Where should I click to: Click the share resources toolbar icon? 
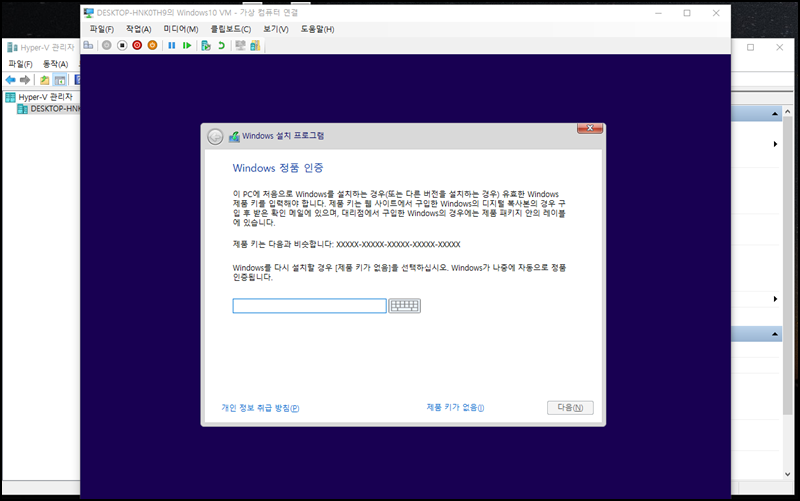255,45
